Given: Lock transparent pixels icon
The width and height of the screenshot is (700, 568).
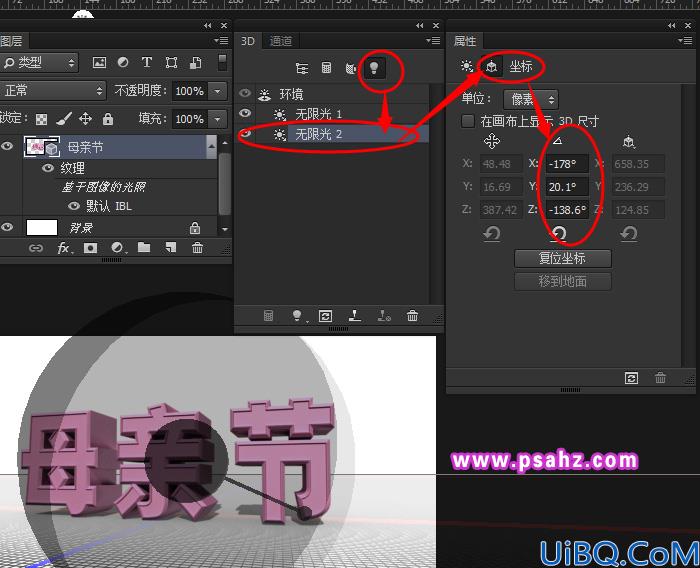Looking at the screenshot, I should tap(42, 119).
